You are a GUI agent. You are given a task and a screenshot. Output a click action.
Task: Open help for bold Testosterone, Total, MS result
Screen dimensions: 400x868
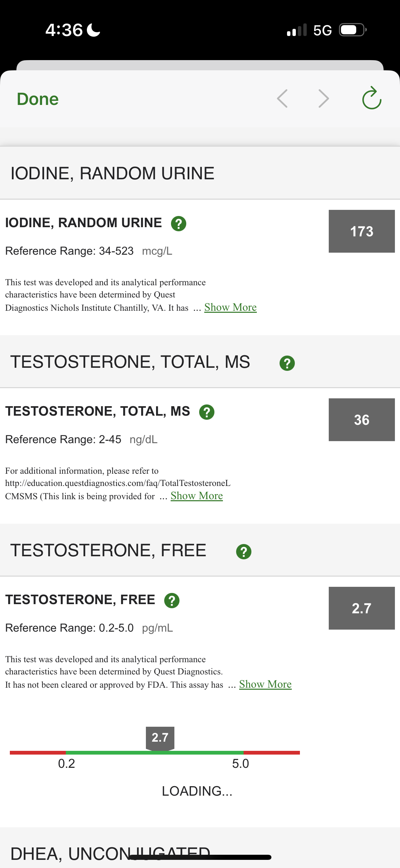coord(207,412)
